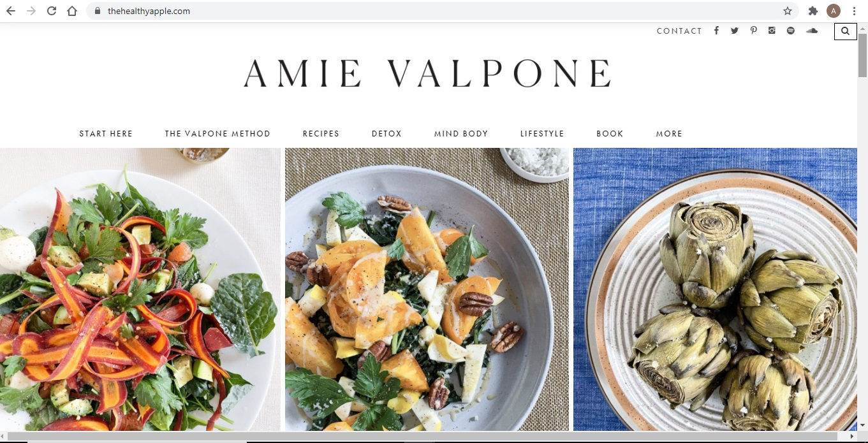Go to the browser home page
Viewport: 868px width, 443px height.
72,11
